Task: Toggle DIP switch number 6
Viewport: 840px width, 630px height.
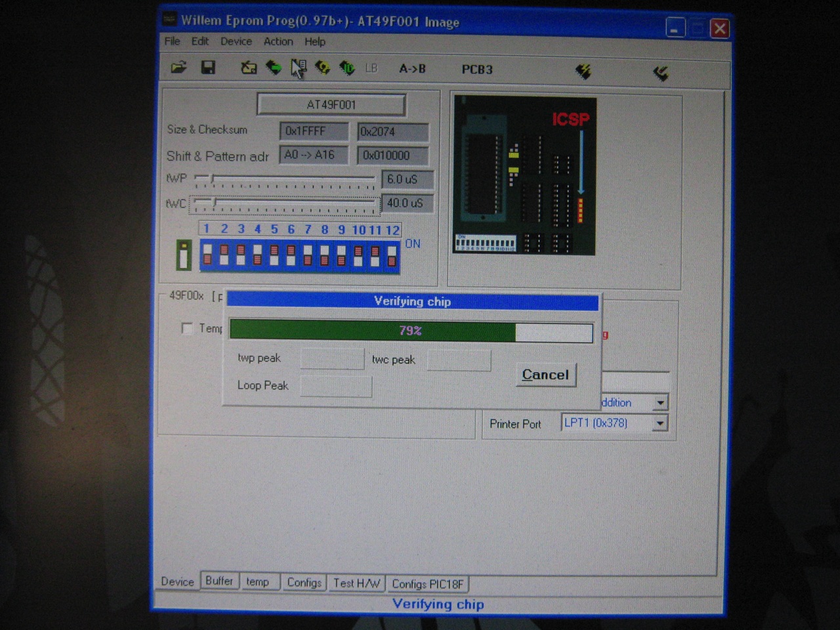Action: click(291, 255)
